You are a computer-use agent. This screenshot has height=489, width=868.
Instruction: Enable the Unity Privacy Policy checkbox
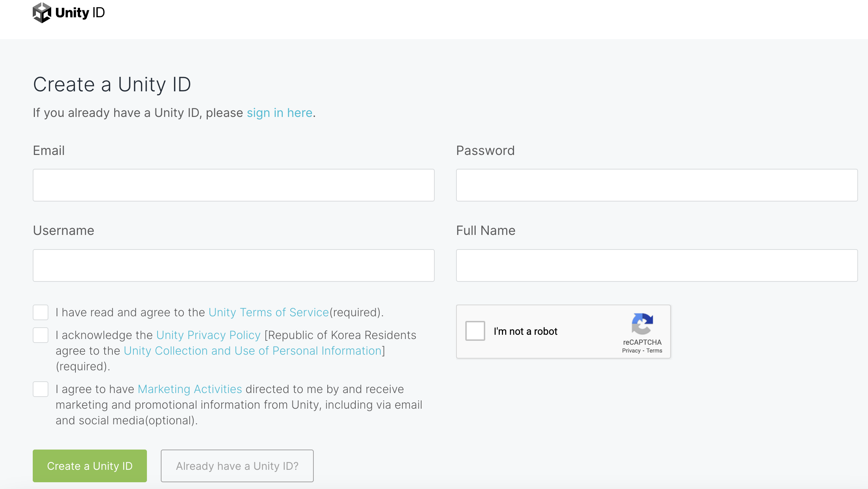pyautogui.click(x=41, y=335)
